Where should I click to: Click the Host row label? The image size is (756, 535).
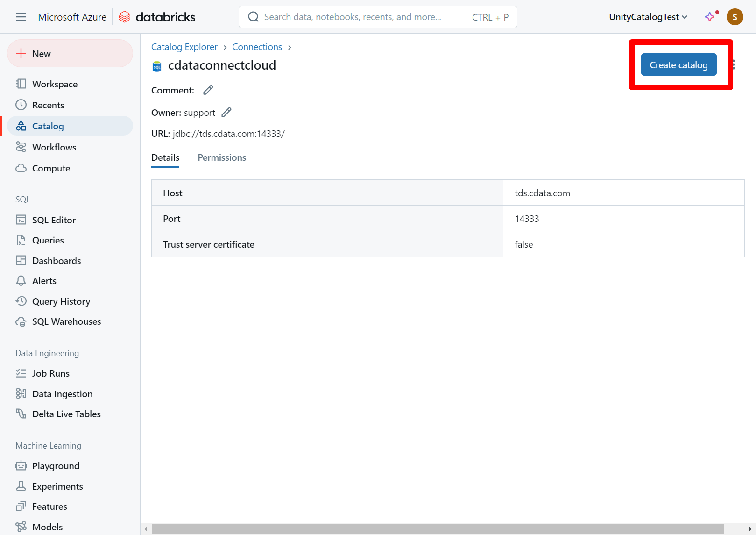click(172, 193)
